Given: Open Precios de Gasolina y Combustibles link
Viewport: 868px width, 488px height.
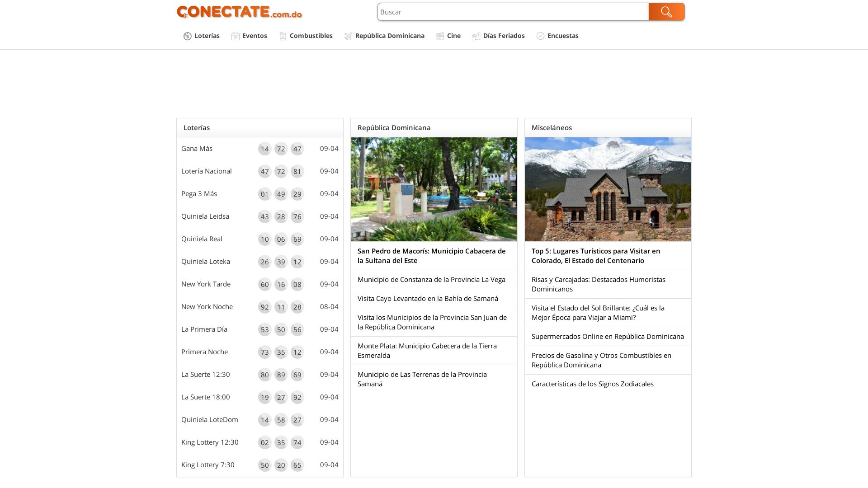Looking at the screenshot, I should point(601,360).
